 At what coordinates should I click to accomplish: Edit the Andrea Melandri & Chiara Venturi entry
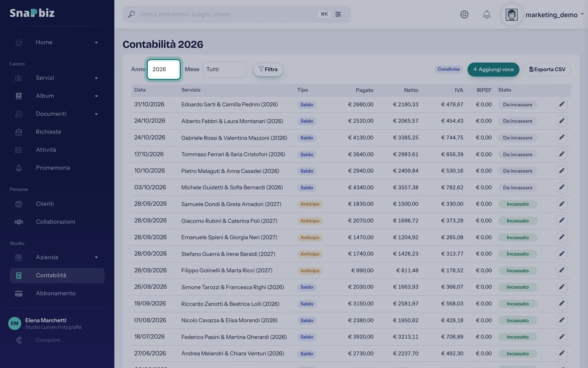click(x=562, y=353)
